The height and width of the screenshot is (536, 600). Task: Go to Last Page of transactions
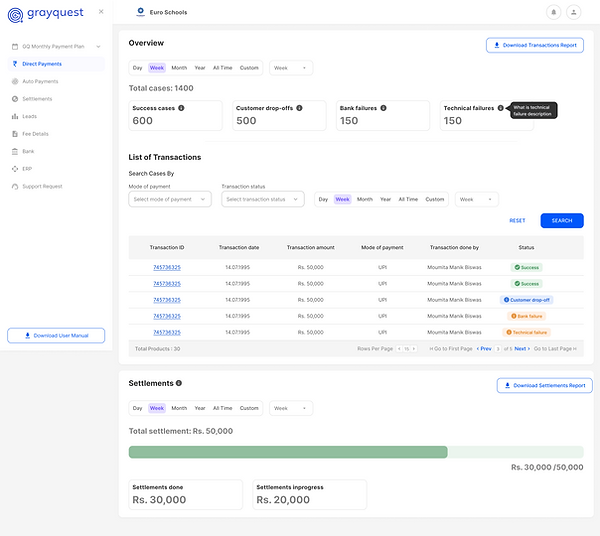tap(555, 349)
